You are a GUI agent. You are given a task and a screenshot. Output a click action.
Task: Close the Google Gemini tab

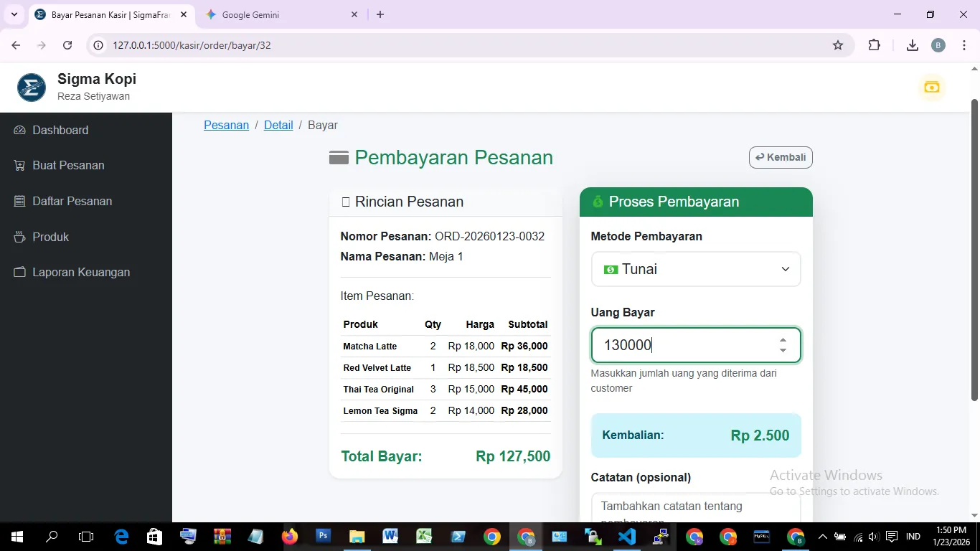click(354, 14)
